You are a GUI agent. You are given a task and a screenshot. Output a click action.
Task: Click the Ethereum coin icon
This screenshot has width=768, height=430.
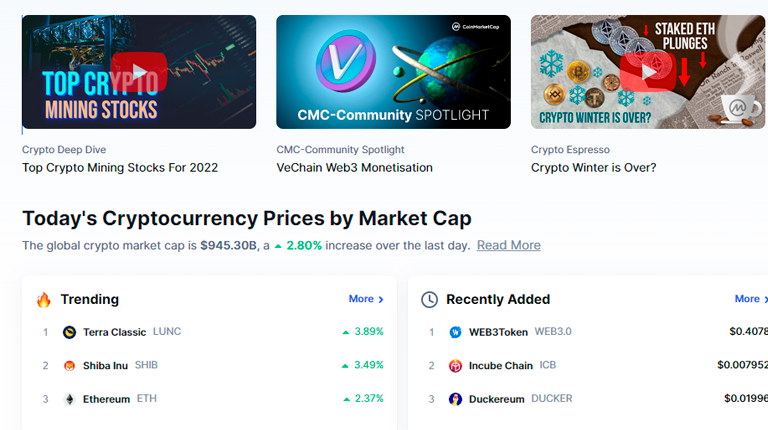pos(70,399)
